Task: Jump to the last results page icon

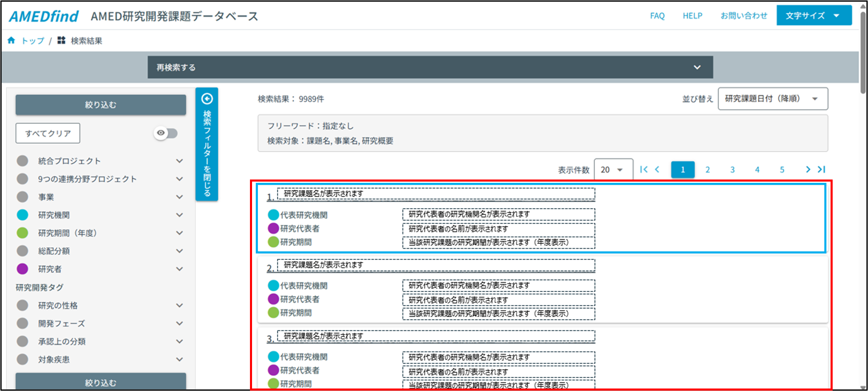Action: pos(821,170)
